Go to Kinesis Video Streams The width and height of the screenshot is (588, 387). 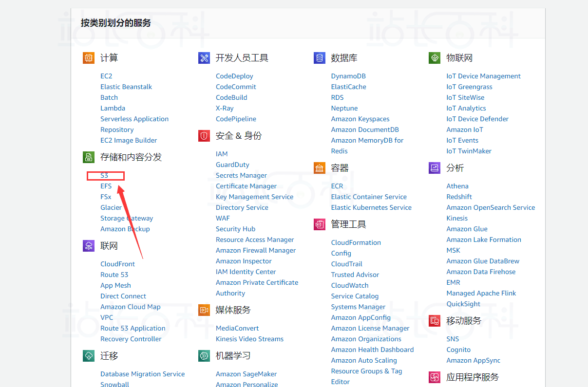point(249,339)
